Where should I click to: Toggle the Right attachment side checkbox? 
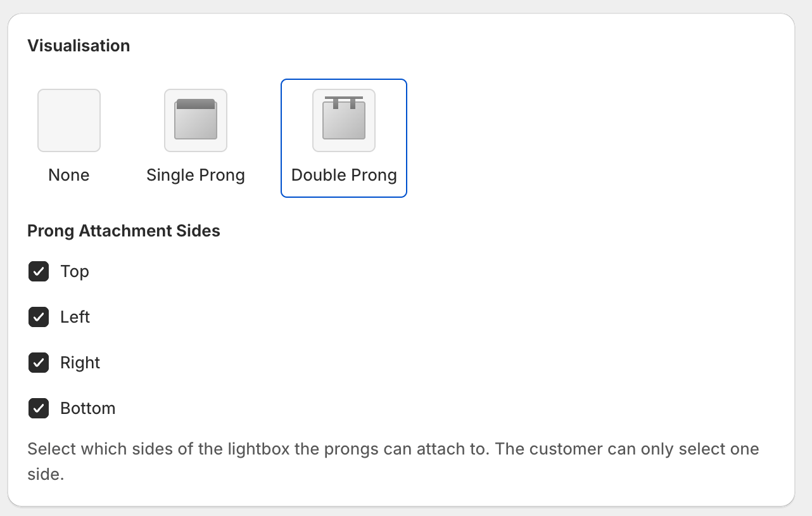point(39,363)
